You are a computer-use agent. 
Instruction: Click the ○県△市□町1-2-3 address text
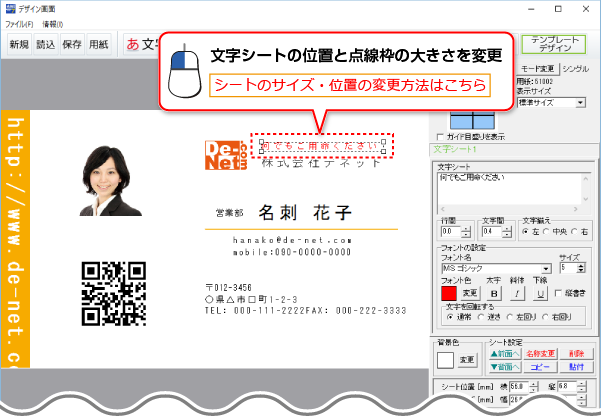coord(251,299)
